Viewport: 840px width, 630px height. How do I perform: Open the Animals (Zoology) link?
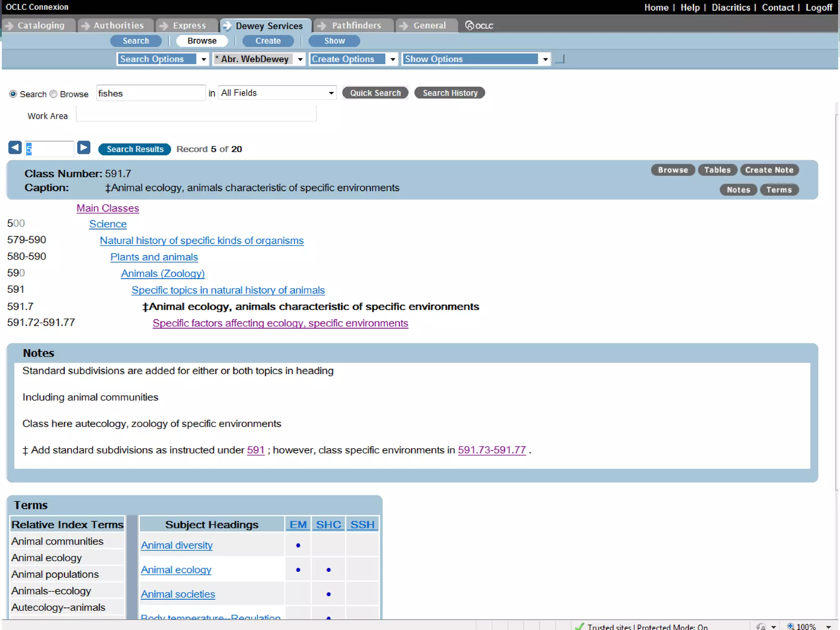(162, 274)
